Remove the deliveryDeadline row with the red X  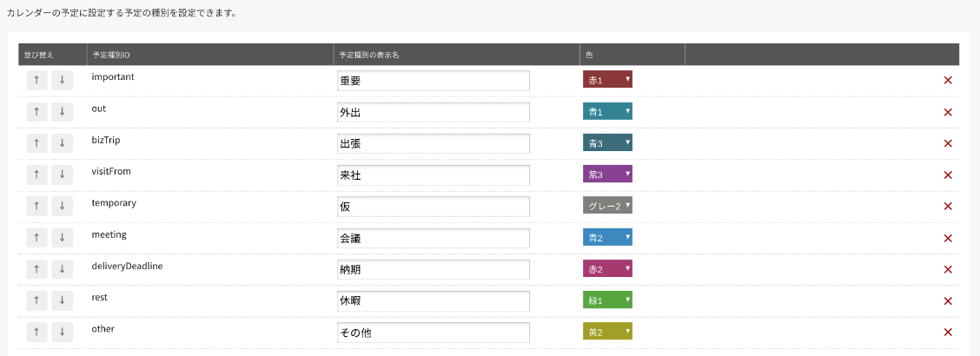click(948, 269)
